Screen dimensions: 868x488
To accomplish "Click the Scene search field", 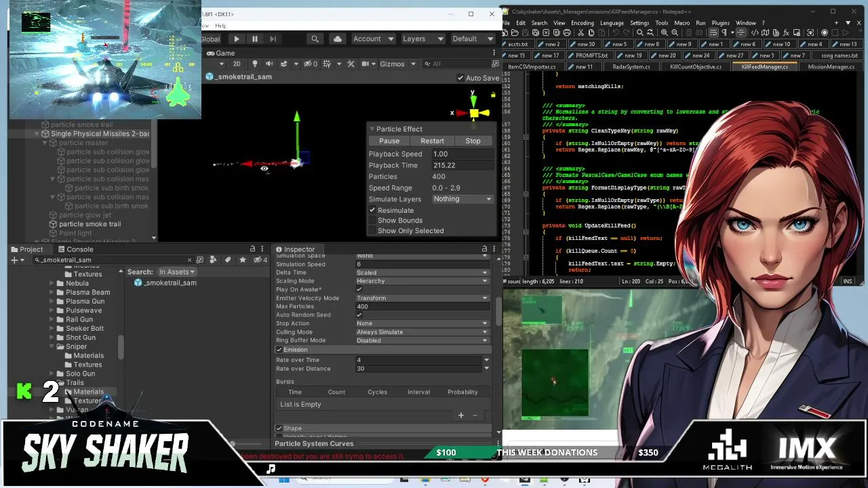I will [x=458, y=64].
